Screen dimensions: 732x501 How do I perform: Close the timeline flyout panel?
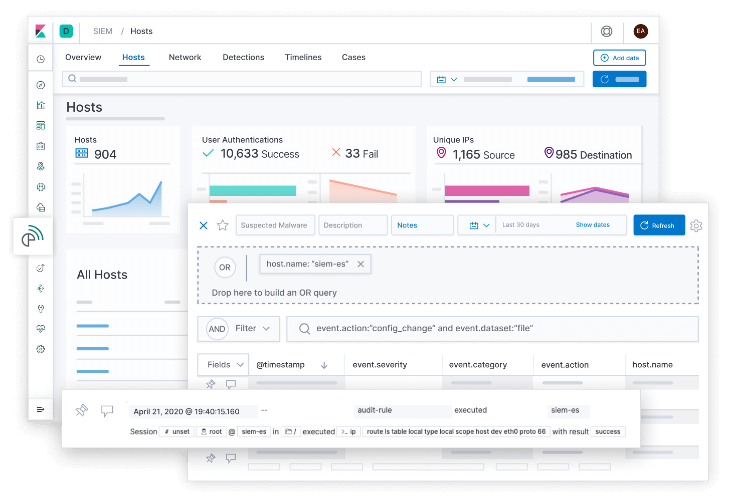click(x=204, y=226)
